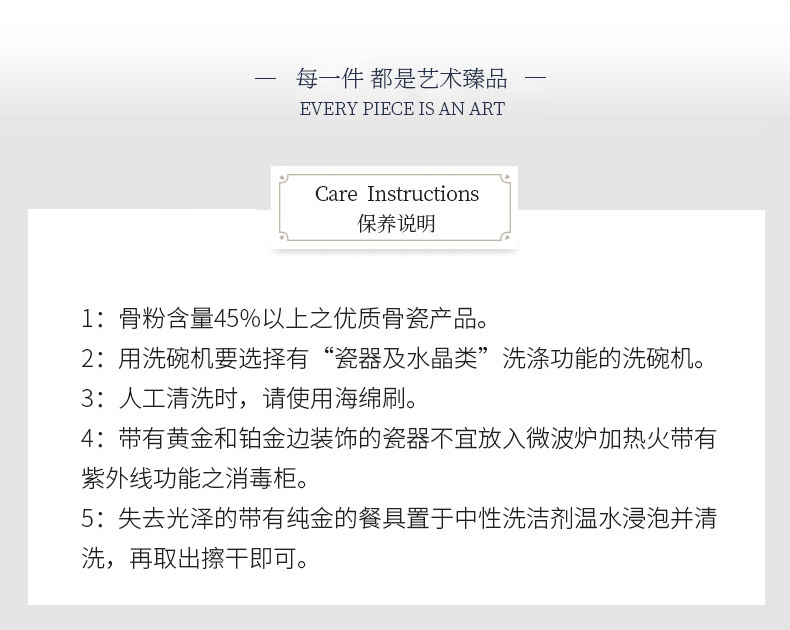Select instruction 3 about using 海绵刷
Image resolution: width=790 pixels, height=630 pixels.
[x=249, y=399]
